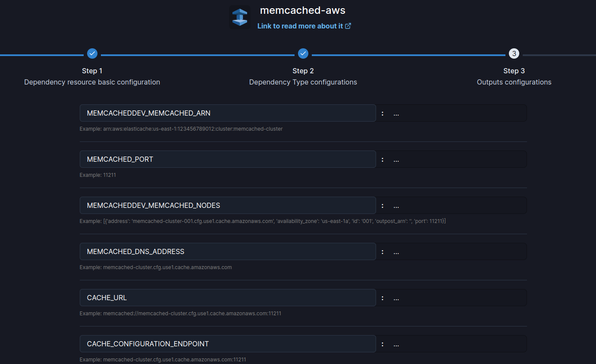The height and width of the screenshot is (364, 596).
Task: Click the 'Example: 11211' hint text
Action: point(98,175)
